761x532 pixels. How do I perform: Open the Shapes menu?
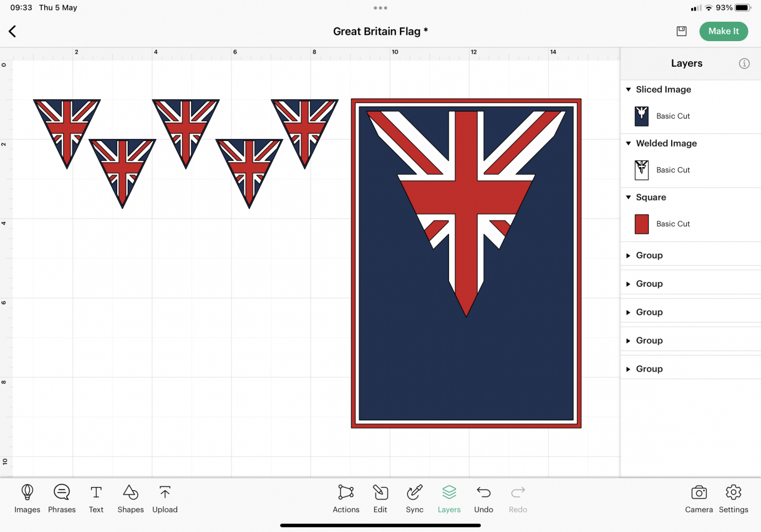point(130,498)
